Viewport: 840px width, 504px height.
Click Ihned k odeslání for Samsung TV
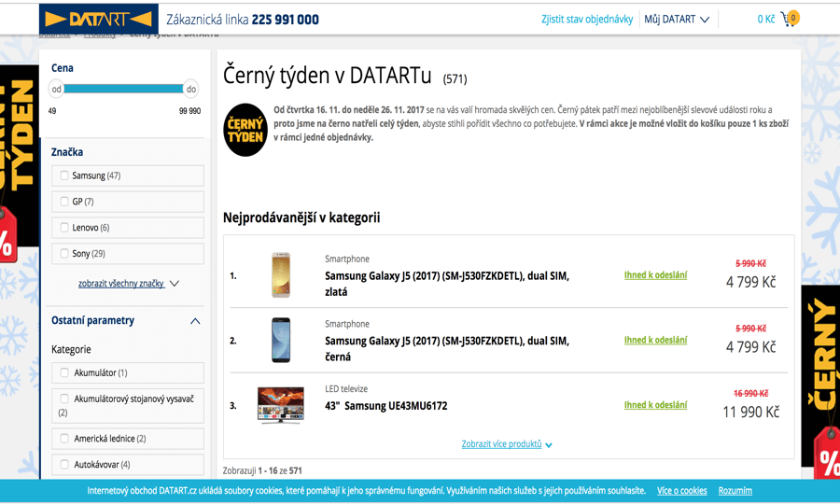point(655,405)
